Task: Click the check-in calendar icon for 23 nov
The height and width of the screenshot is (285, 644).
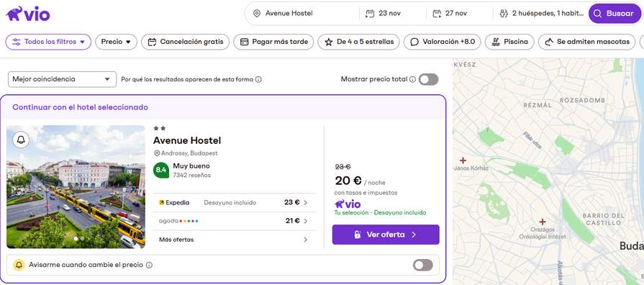Action: click(370, 14)
